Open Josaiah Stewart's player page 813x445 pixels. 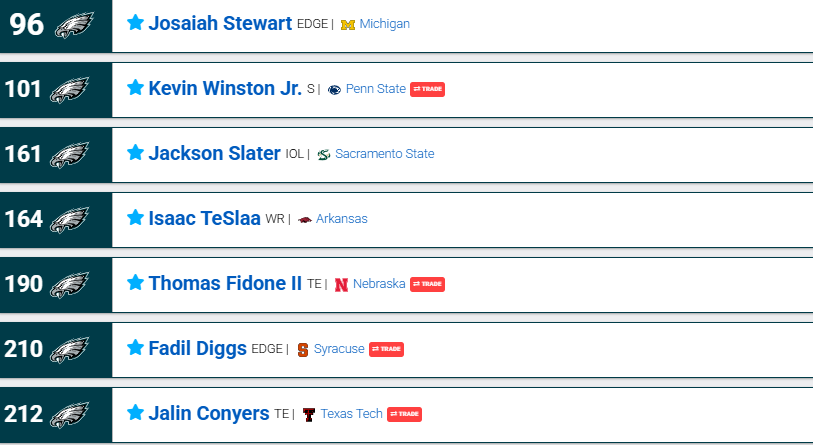[x=220, y=23]
